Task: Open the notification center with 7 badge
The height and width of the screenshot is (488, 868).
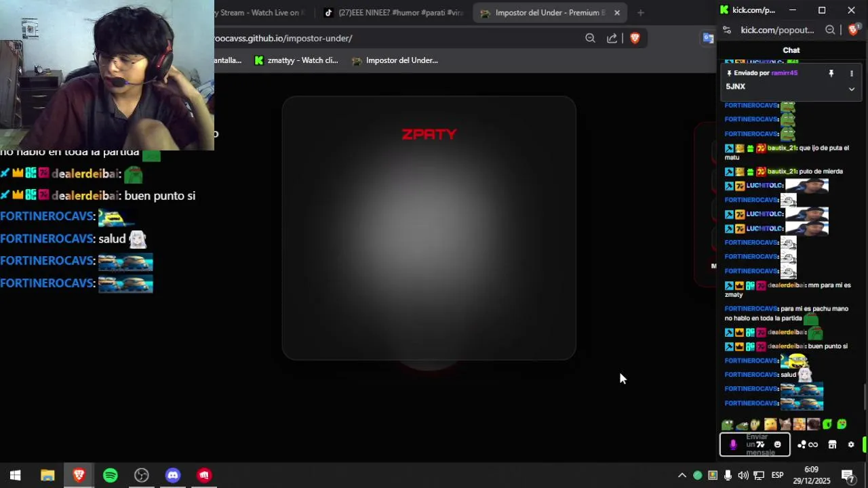Action: (x=848, y=475)
